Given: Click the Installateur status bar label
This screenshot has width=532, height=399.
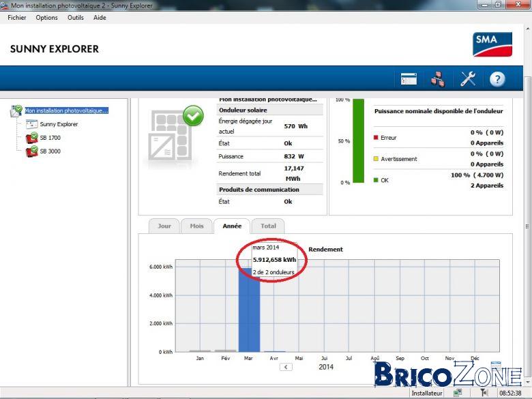Looking at the screenshot, I should click(x=427, y=394).
